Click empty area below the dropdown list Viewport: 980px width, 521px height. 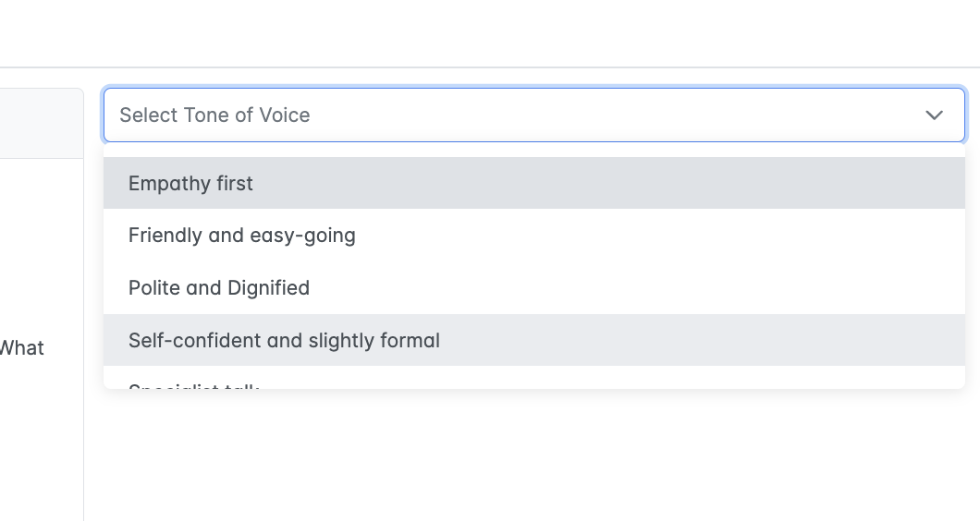click(x=534, y=453)
